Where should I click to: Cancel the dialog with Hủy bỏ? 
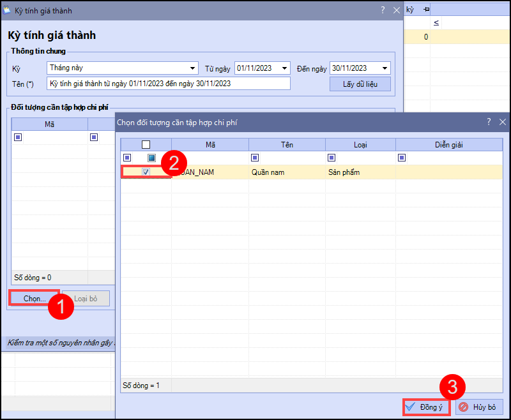[479, 407]
